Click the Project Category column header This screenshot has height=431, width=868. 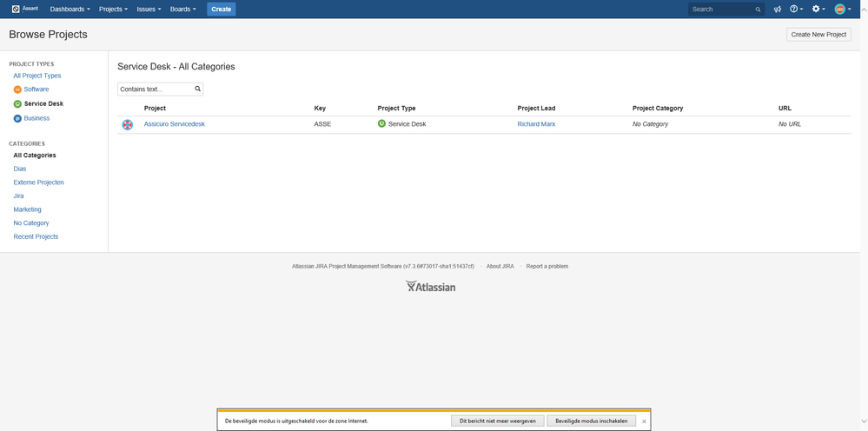coord(658,108)
